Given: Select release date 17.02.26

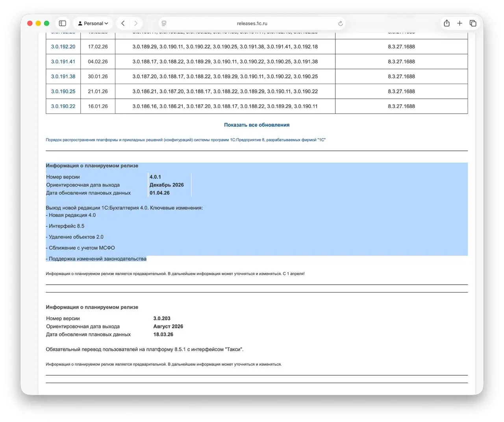Looking at the screenshot, I should point(98,46).
